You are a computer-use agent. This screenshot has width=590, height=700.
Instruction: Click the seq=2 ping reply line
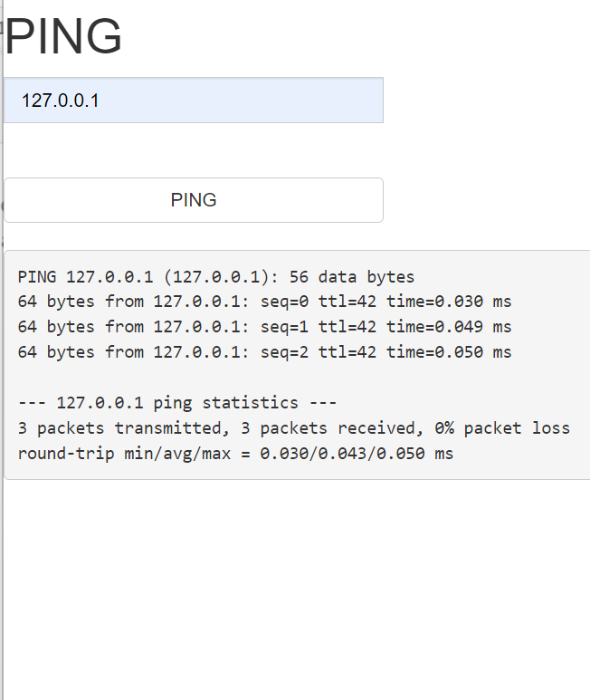[264, 352]
